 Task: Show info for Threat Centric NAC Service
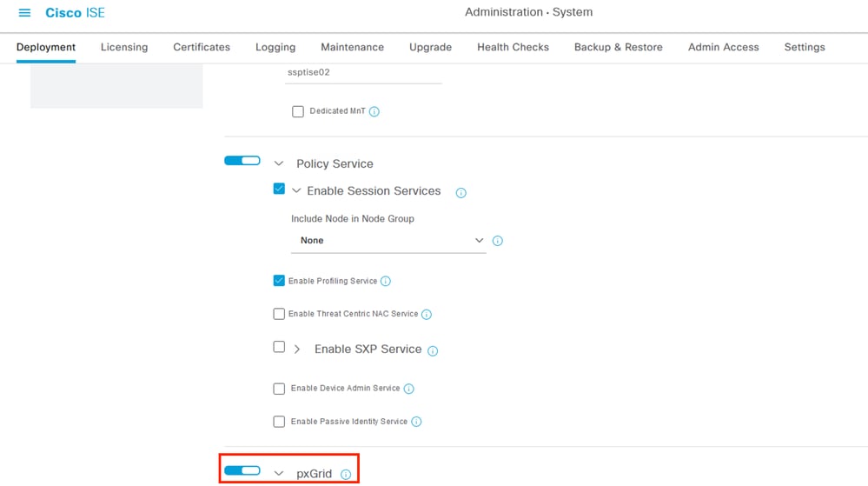pos(427,314)
